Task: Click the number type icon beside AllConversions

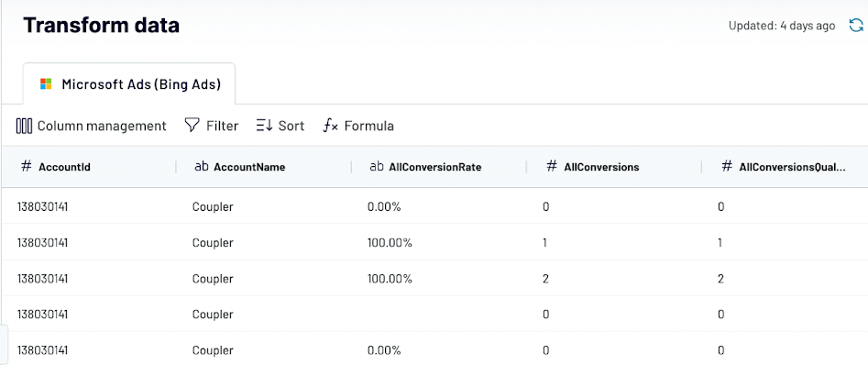Action: pyautogui.click(x=552, y=166)
